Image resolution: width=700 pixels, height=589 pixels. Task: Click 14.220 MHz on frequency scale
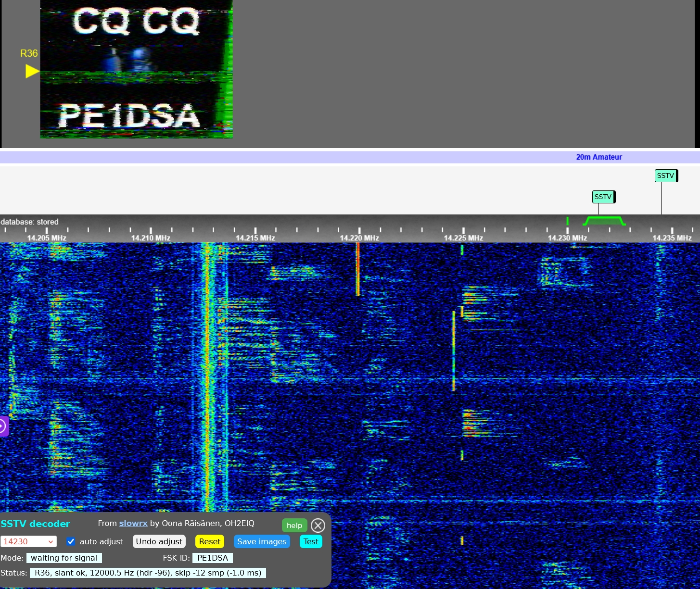[359, 238]
